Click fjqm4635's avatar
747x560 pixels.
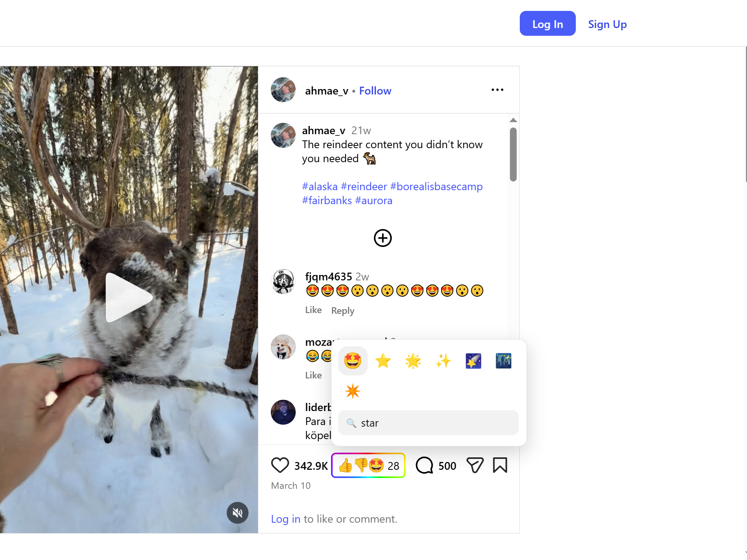[283, 282]
